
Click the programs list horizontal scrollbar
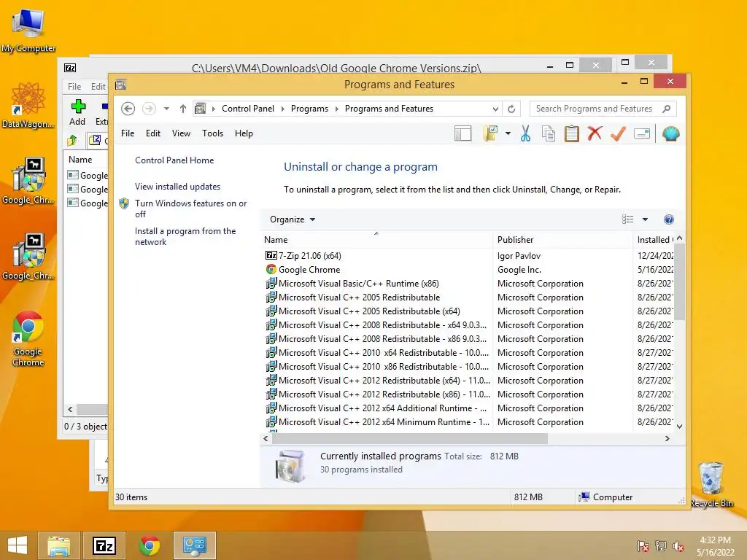[410, 438]
